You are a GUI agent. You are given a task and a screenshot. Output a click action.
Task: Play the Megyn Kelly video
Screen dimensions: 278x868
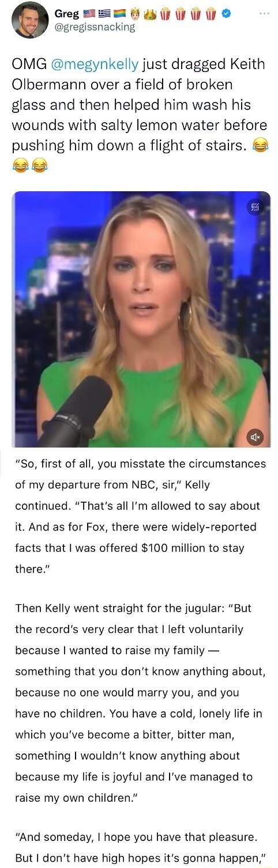[141, 319]
